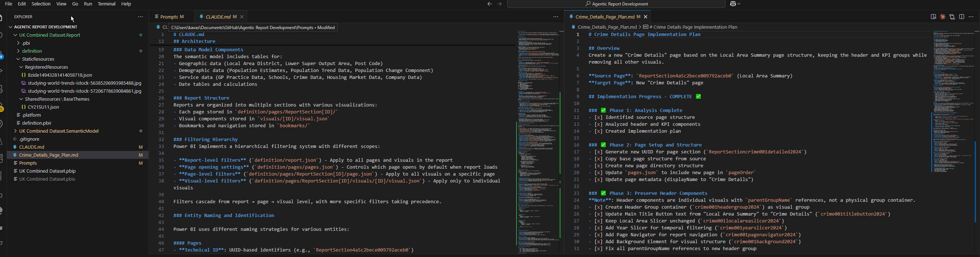Open Bzide14943281414058718.json file
The image size is (980, 257).
coord(60,75)
